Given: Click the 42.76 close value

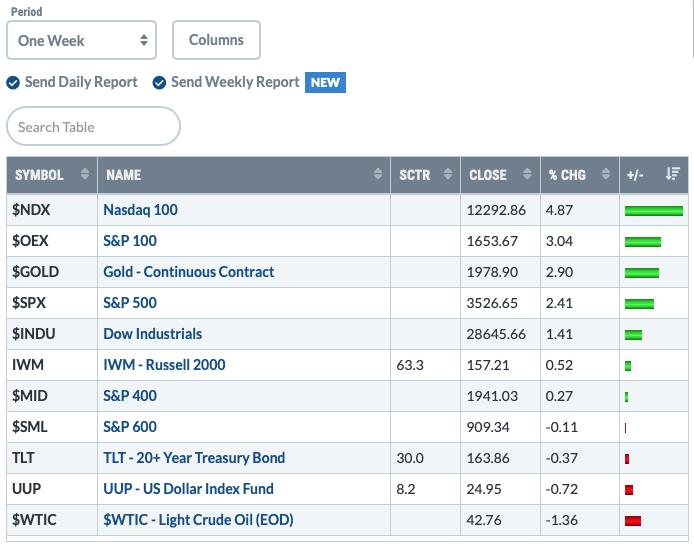Looking at the screenshot, I should [x=484, y=519].
